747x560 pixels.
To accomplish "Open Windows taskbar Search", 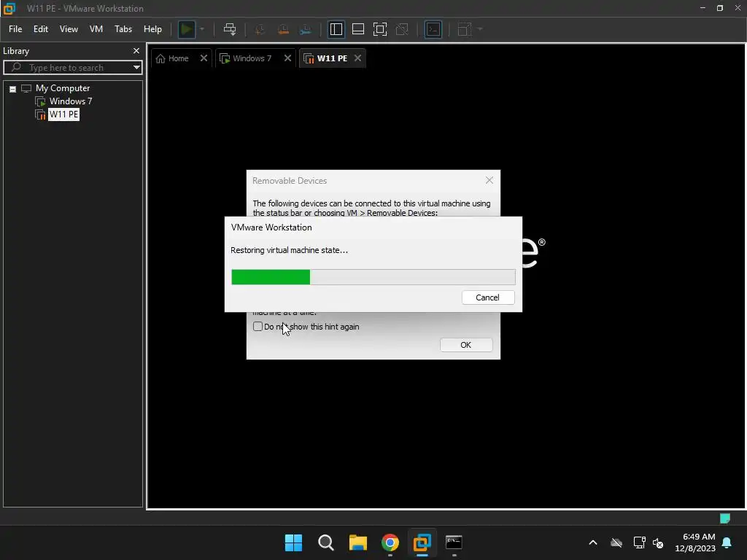I will 326,542.
